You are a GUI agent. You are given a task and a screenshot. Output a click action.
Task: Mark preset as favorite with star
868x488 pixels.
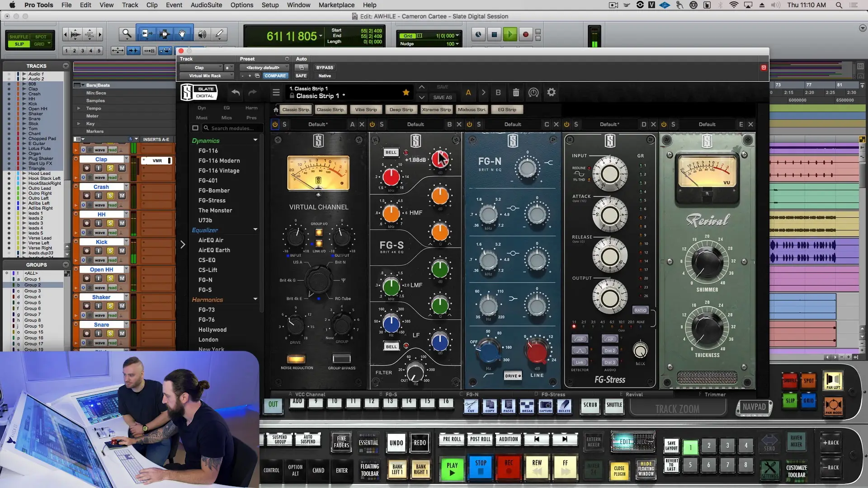pyautogui.click(x=406, y=93)
